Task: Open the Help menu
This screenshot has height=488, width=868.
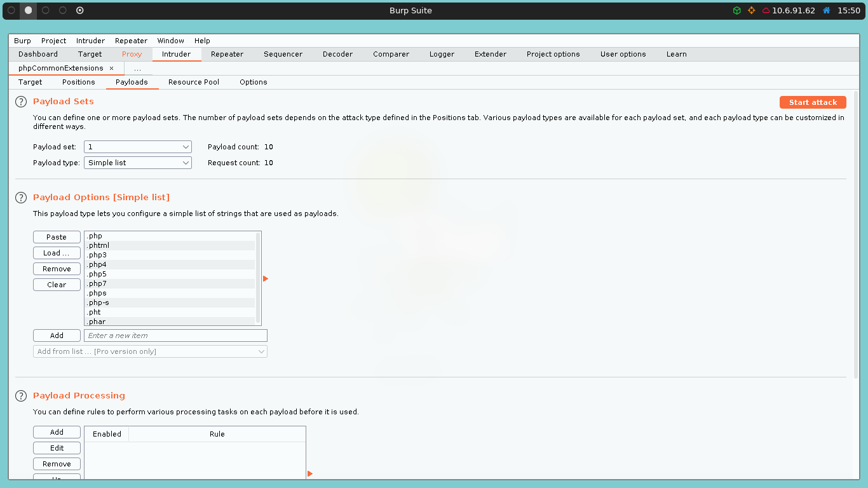Action: click(202, 41)
